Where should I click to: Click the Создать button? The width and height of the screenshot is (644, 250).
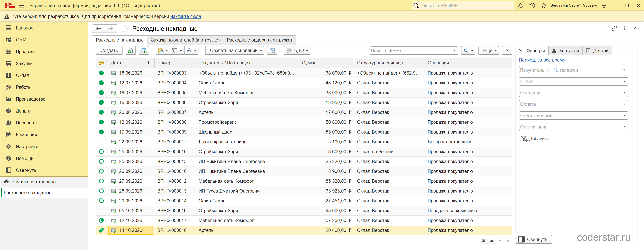(109, 51)
